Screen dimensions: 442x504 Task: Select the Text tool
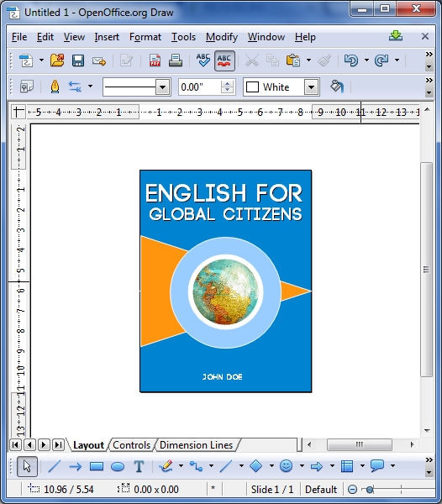coord(139,466)
